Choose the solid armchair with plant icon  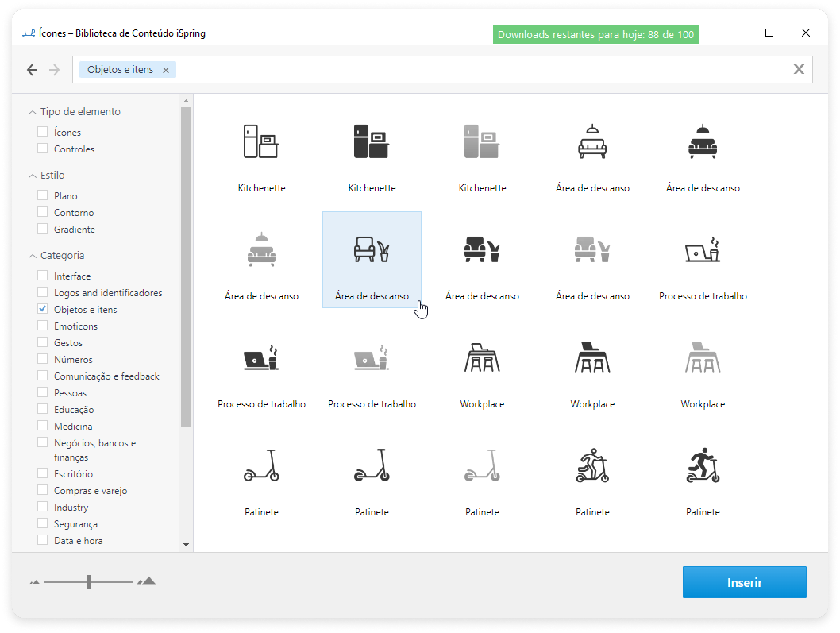pyautogui.click(x=482, y=250)
